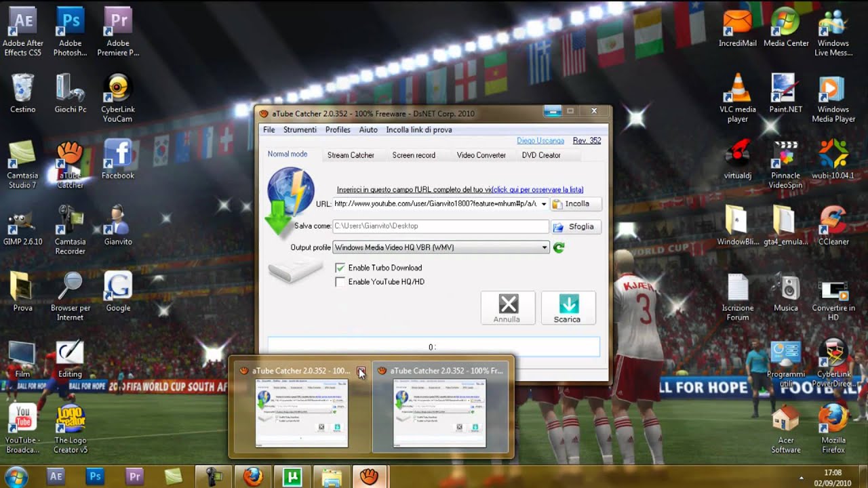Screen dimensions: 868x488
Task: Tick Enable YouTube HQ/HD checkbox
Action: [340, 282]
